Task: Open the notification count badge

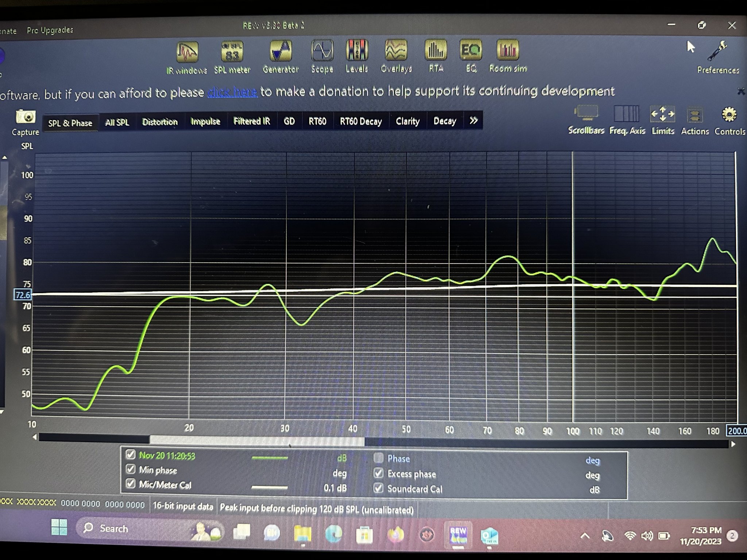Action: click(732, 536)
